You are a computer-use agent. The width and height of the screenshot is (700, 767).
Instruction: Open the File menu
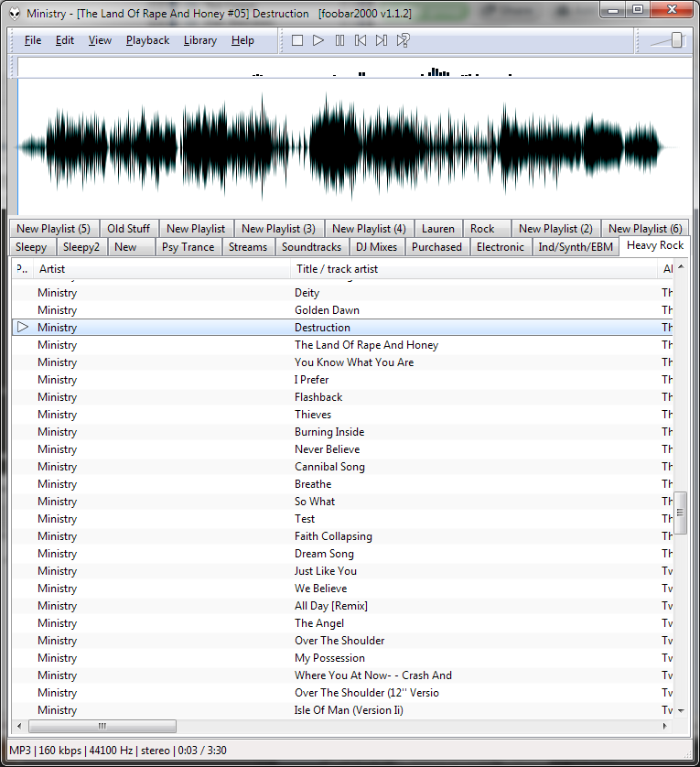[33, 40]
